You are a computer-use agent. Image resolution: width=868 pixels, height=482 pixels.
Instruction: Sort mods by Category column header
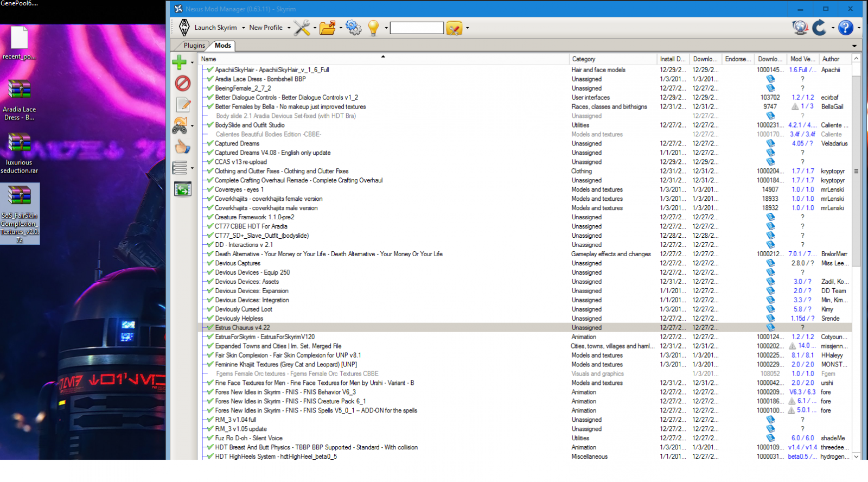(x=612, y=59)
